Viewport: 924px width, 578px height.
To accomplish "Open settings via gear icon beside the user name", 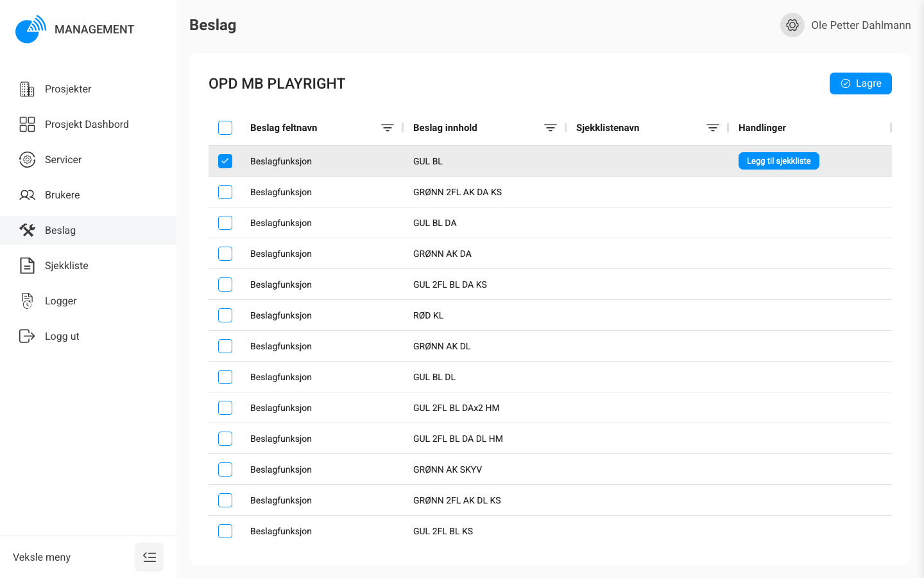I will click(792, 25).
